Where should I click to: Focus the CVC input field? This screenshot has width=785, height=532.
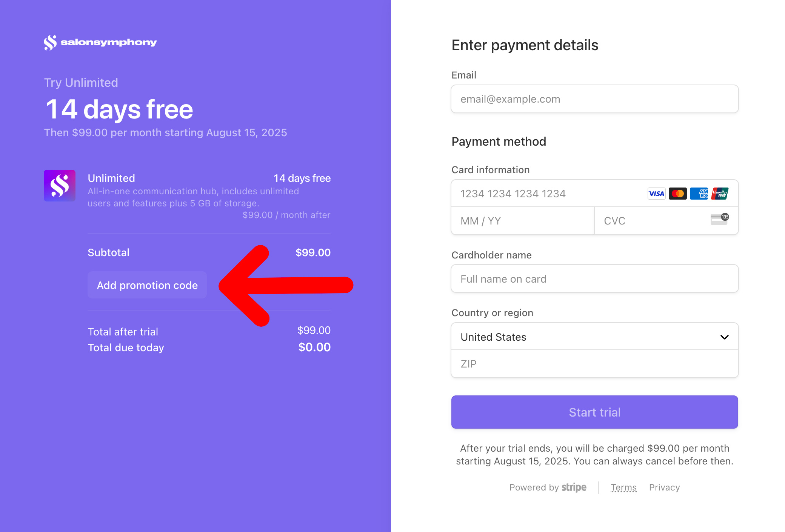[x=666, y=221]
